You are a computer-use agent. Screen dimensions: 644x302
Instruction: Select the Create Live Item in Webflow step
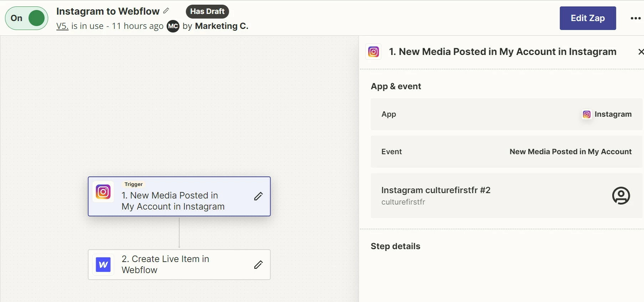click(179, 265)
